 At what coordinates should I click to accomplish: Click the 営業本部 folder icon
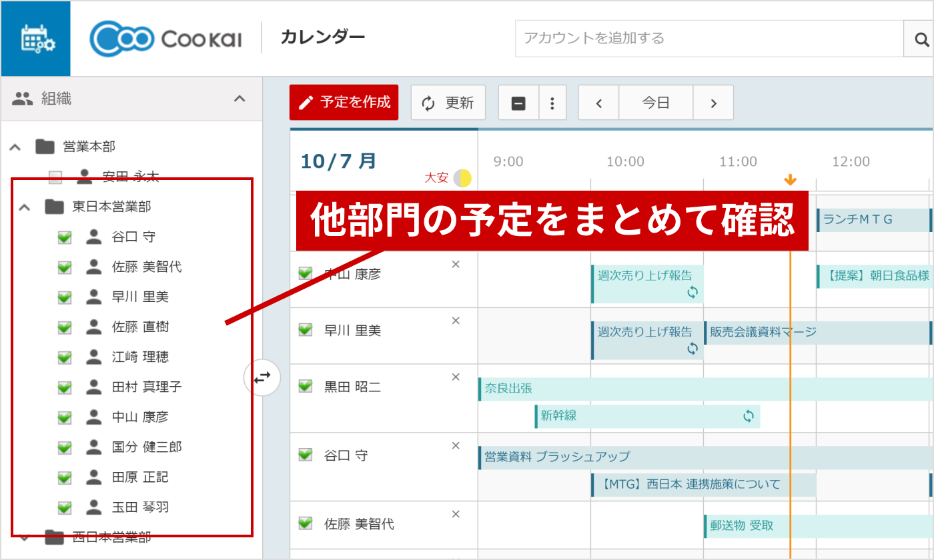coord(45,146)
